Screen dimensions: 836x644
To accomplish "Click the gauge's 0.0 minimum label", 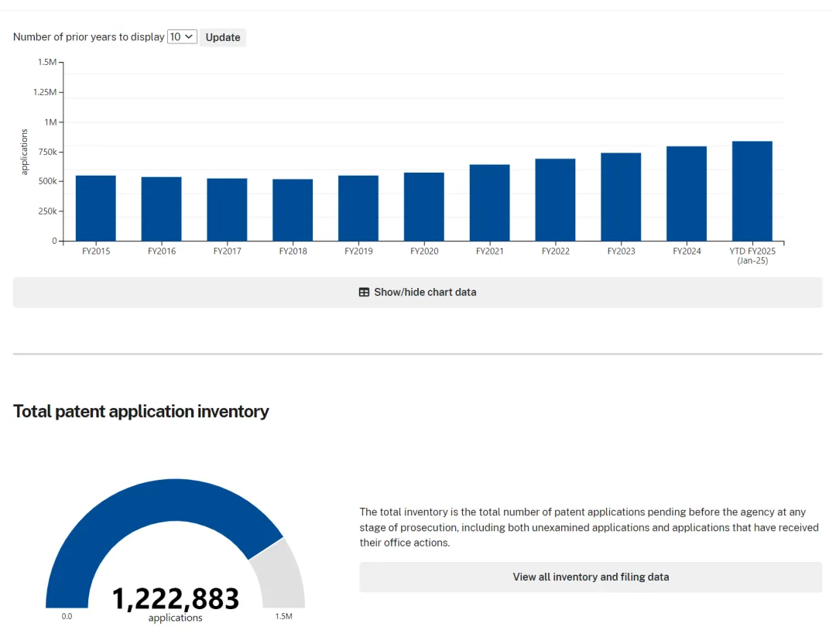I will click(67, 616).
